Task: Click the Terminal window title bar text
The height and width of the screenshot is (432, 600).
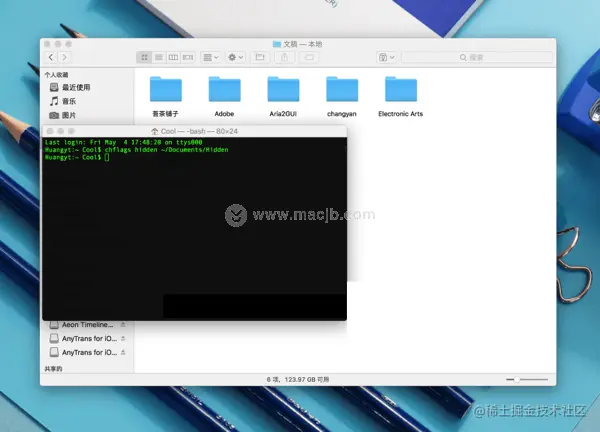Action: click(199, 131)
